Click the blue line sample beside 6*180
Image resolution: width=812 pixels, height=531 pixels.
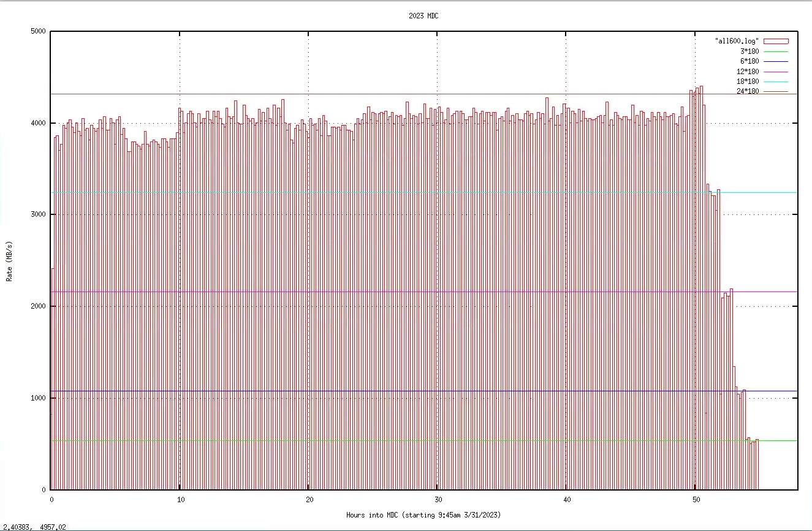pyautogui.click(x=776, y=61)
